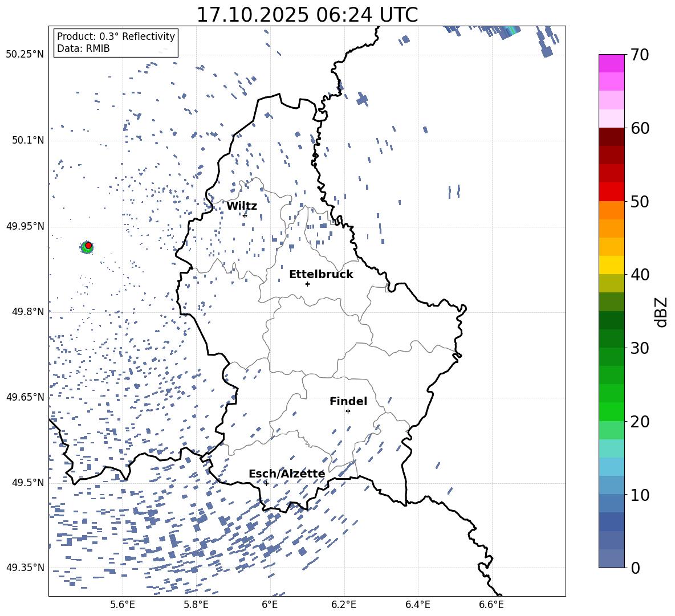
Task: Click the colorbar tick label 70
Action: (640, 55)
